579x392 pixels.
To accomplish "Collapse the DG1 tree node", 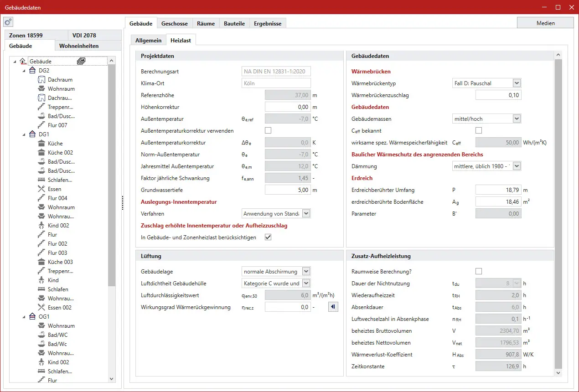I will tap(24, 134).
